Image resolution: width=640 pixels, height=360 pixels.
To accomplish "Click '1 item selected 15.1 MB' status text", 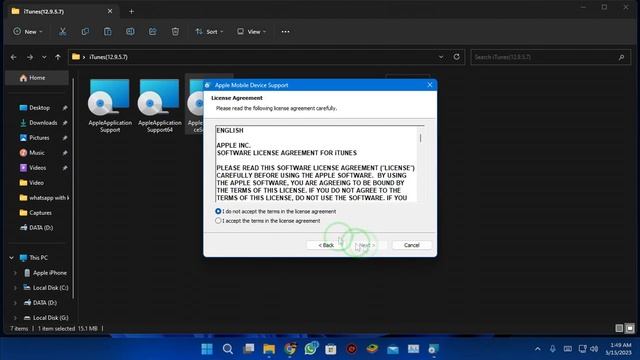I will 68,329.
